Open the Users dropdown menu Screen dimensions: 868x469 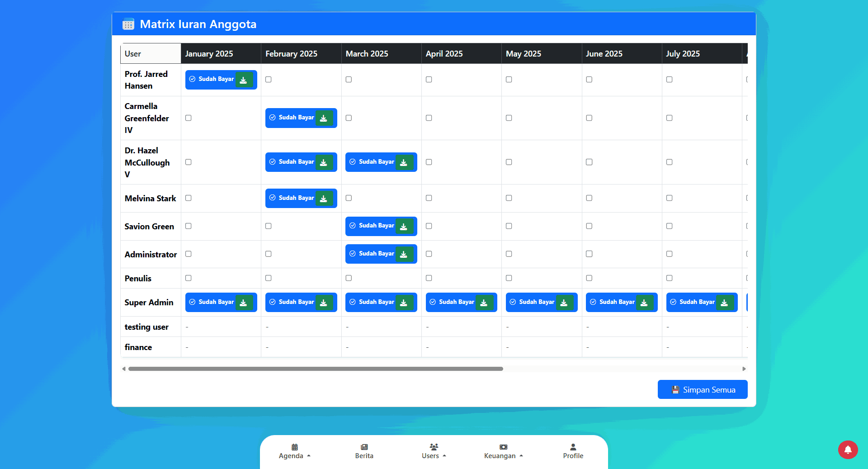tap(434, 451)
